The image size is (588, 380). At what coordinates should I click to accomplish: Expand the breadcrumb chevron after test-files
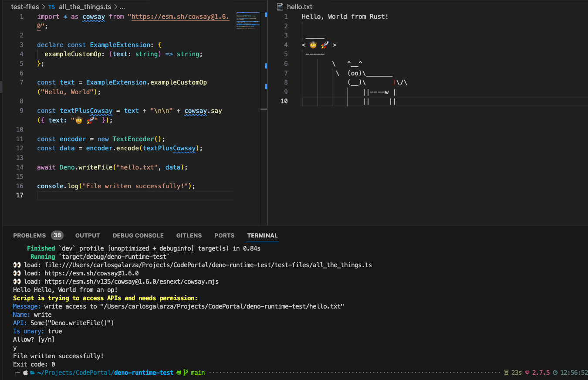[44, 7]
